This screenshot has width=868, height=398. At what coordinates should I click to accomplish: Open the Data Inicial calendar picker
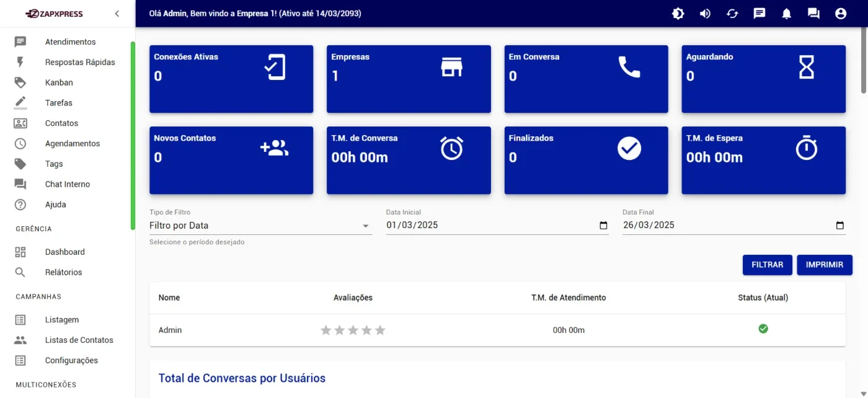(603, 226)
